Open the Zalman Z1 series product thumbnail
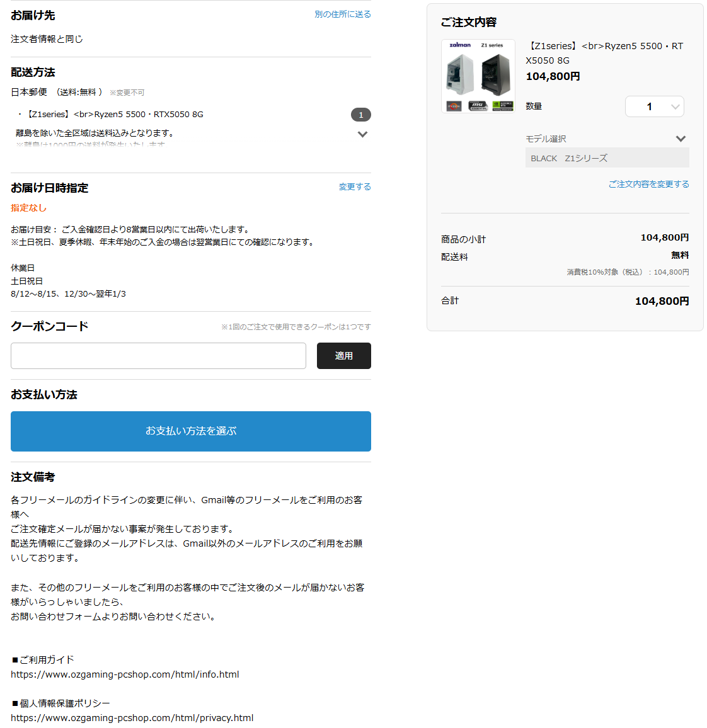 click(478, 76)
